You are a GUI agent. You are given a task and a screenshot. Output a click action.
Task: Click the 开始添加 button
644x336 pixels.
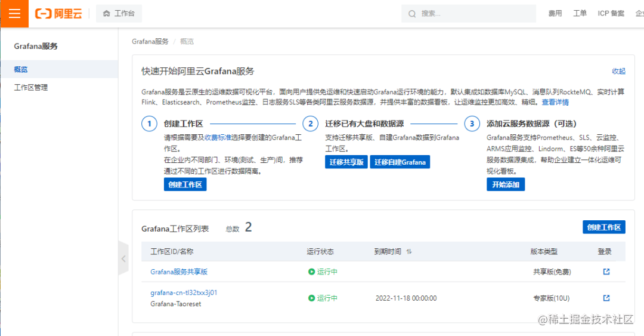click(506, 184)
